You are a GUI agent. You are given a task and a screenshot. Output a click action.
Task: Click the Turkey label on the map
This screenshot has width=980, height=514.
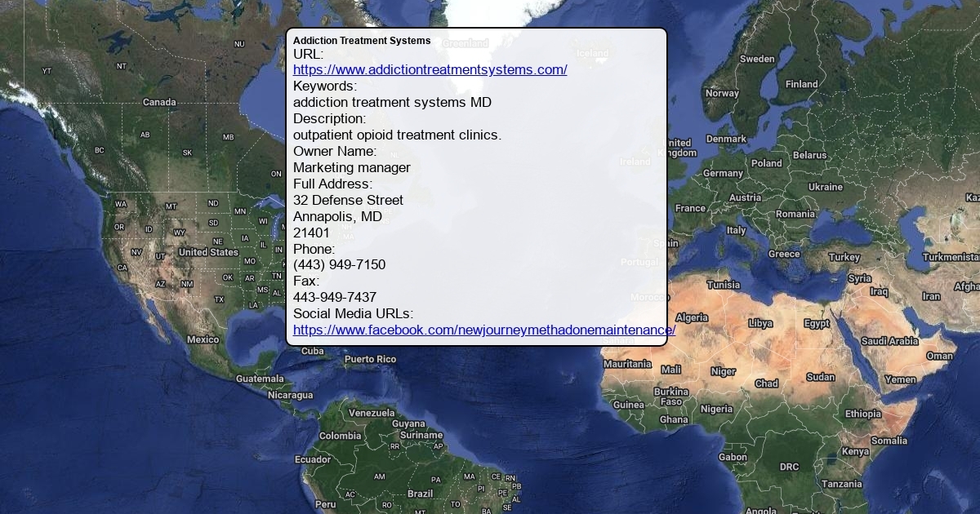click(844, 257)
